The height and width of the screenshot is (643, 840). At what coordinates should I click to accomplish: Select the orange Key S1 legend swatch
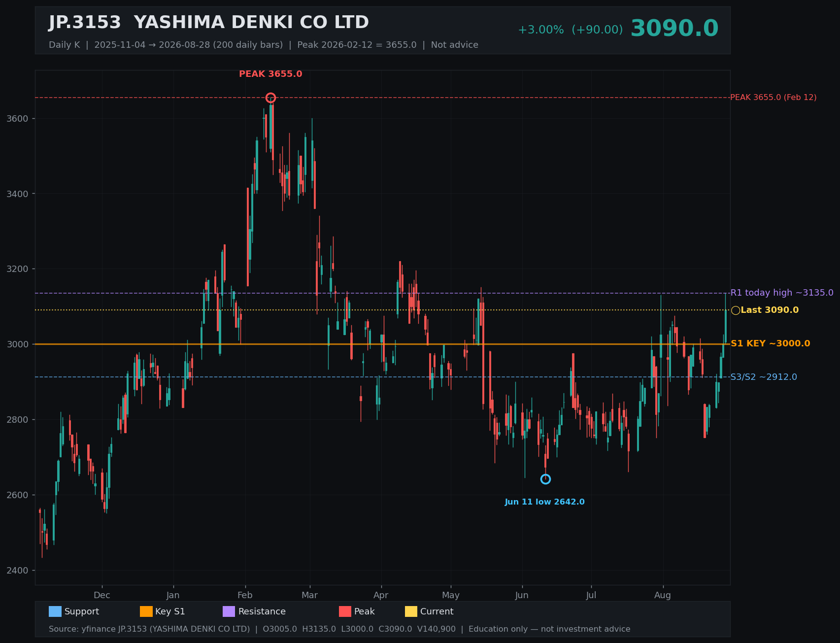tap(146, 611)
